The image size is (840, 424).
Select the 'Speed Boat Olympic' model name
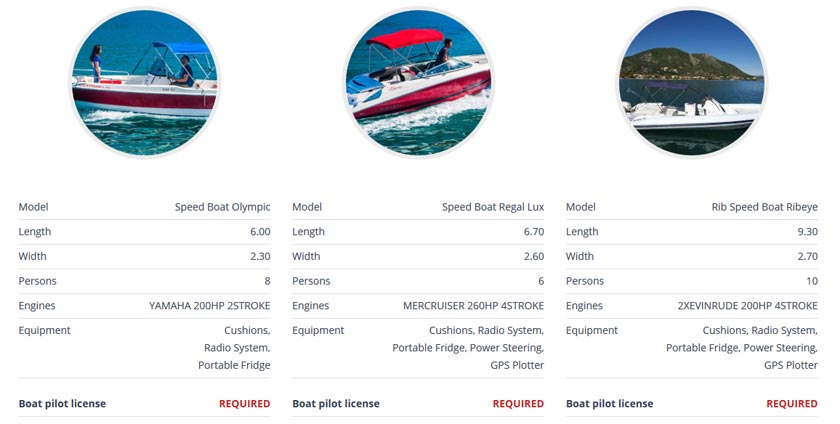pos(222,207)
